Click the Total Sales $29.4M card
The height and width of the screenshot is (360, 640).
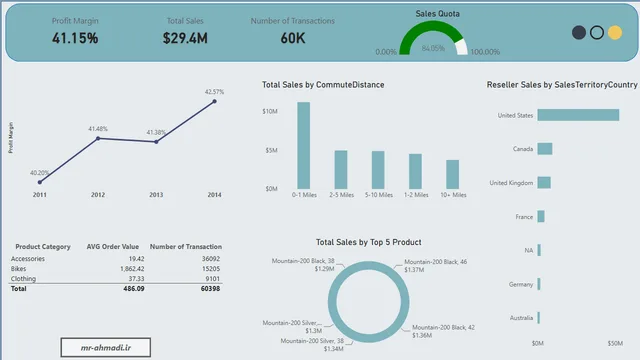[185, 31]
